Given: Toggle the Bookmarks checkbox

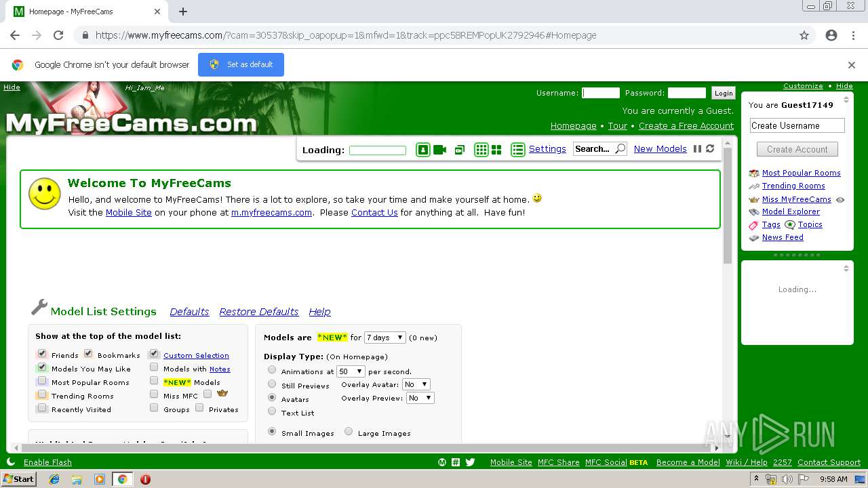Looking at the screenshot, I should (x=88, y=354).
